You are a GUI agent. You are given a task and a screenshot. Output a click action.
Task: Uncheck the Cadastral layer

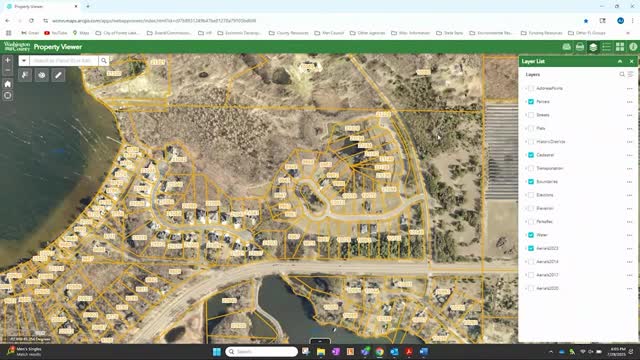click(x=531, y=155)
